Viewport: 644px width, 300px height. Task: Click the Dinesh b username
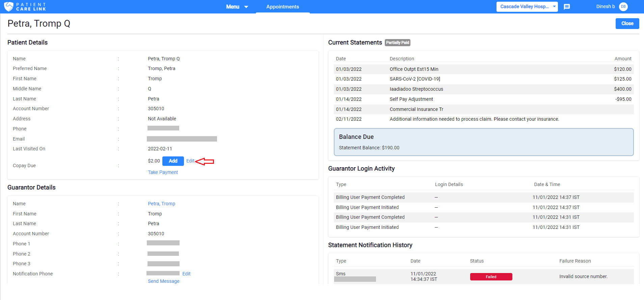point(605,6)
